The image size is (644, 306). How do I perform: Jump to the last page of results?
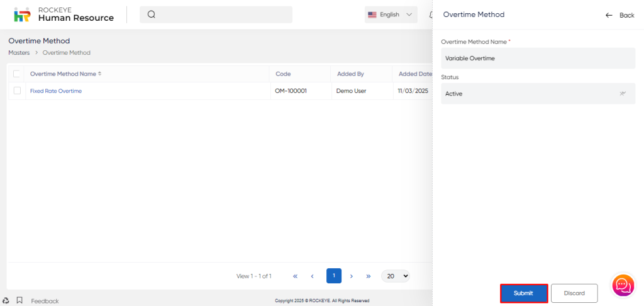[369, 276]
